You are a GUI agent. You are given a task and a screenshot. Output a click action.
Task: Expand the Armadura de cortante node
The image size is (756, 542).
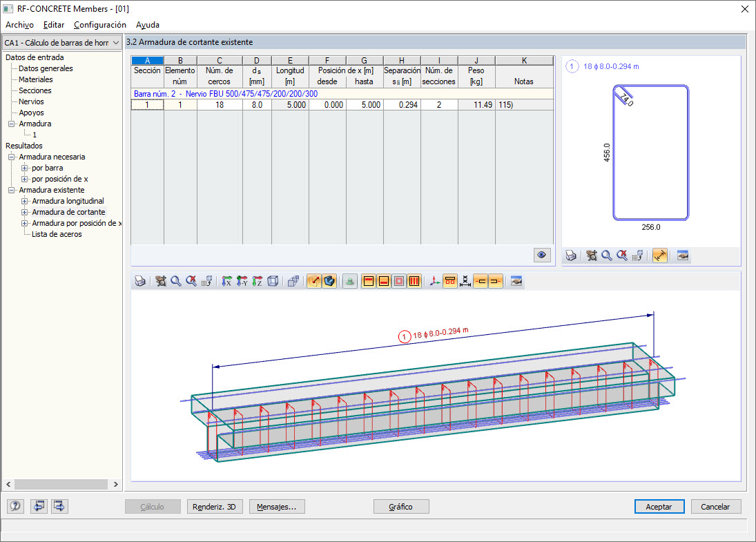[x=25, y=212]
